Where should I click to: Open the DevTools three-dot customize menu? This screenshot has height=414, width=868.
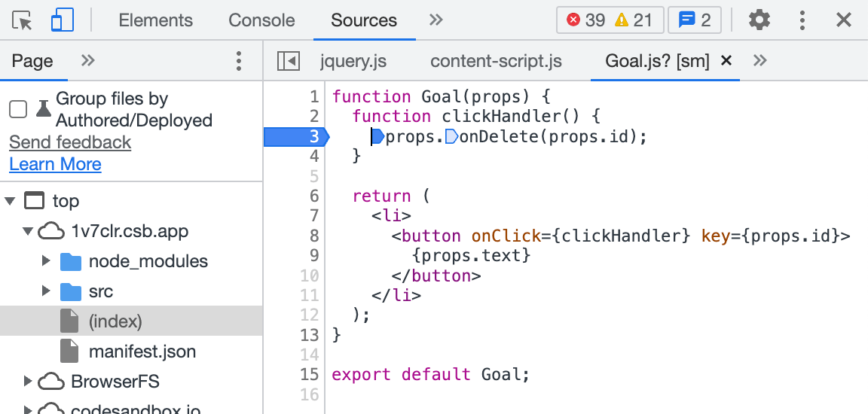[x=802, y=20]
